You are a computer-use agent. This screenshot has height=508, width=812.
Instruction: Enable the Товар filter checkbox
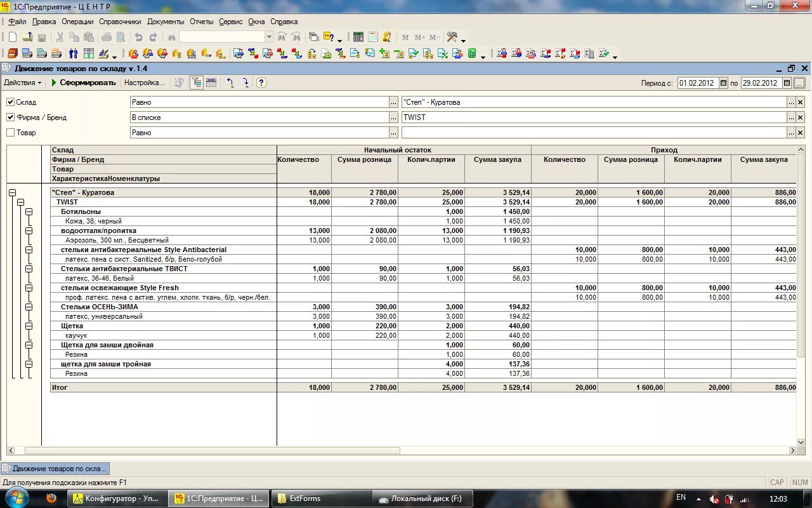10,133
